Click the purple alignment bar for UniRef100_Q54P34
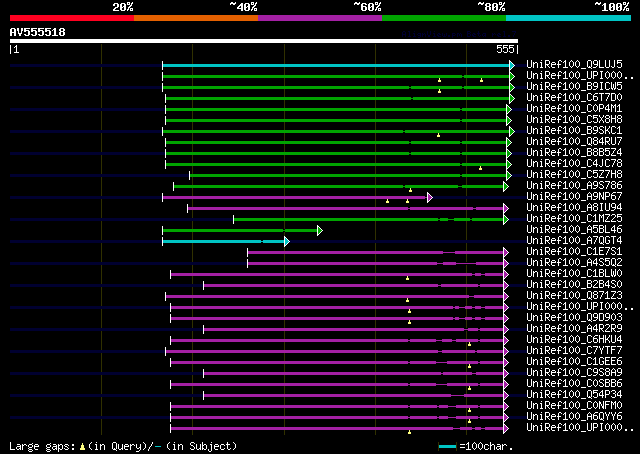 click(x=353, y=396)
